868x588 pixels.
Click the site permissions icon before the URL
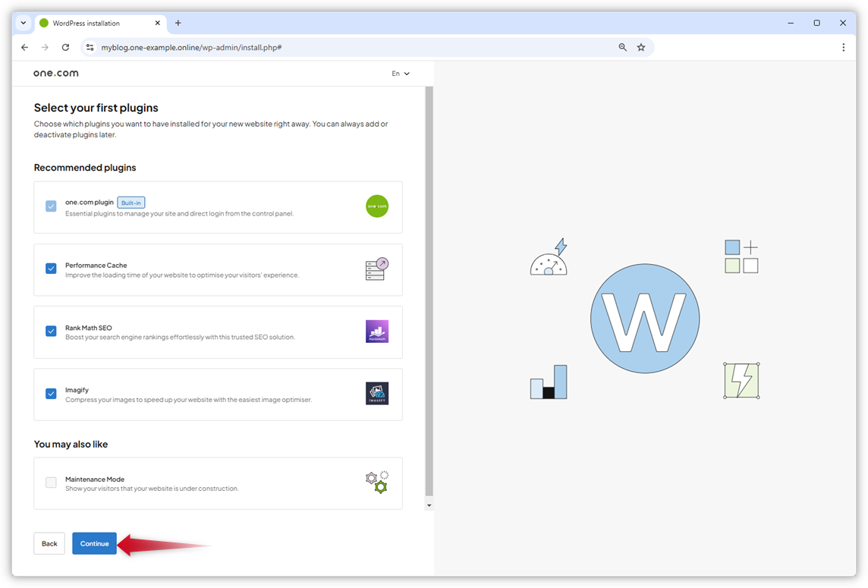[90, 46]
